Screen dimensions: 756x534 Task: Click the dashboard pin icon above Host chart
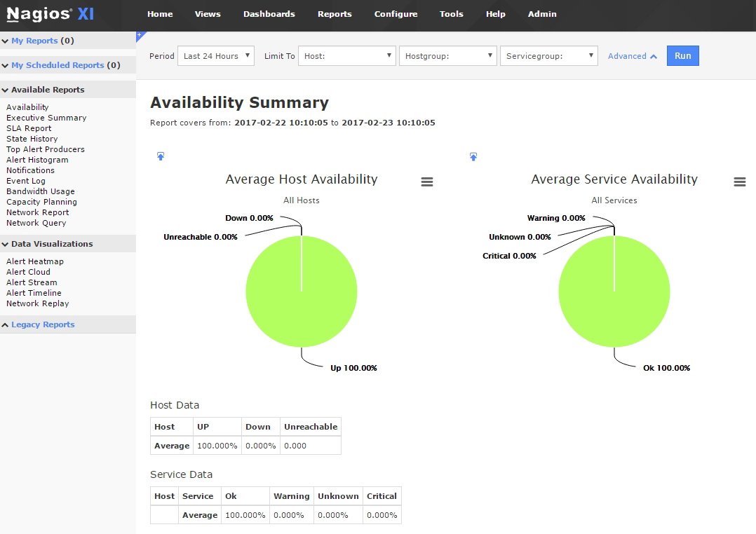click(161, 156)
